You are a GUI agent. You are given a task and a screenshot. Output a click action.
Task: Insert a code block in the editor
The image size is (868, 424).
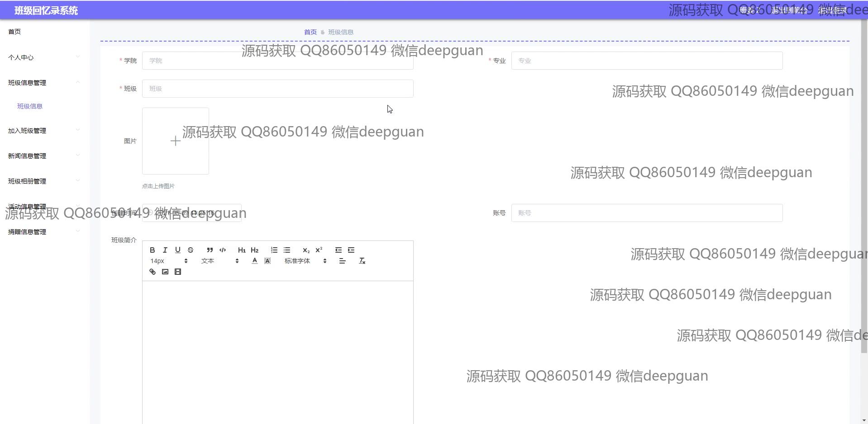tap(223, 250)
